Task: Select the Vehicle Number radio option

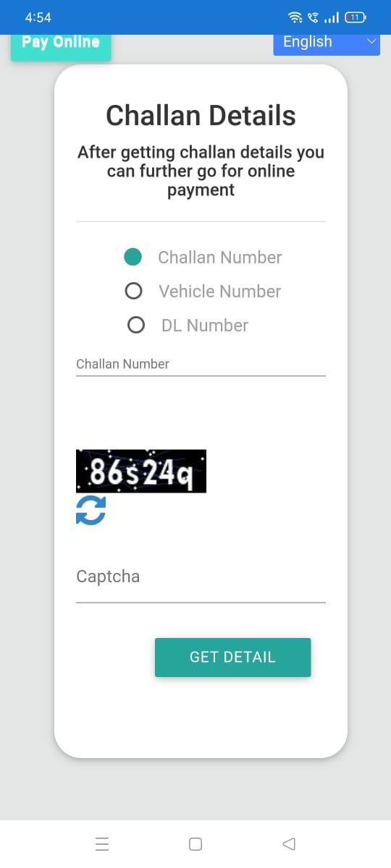Action: coord(133,291)
